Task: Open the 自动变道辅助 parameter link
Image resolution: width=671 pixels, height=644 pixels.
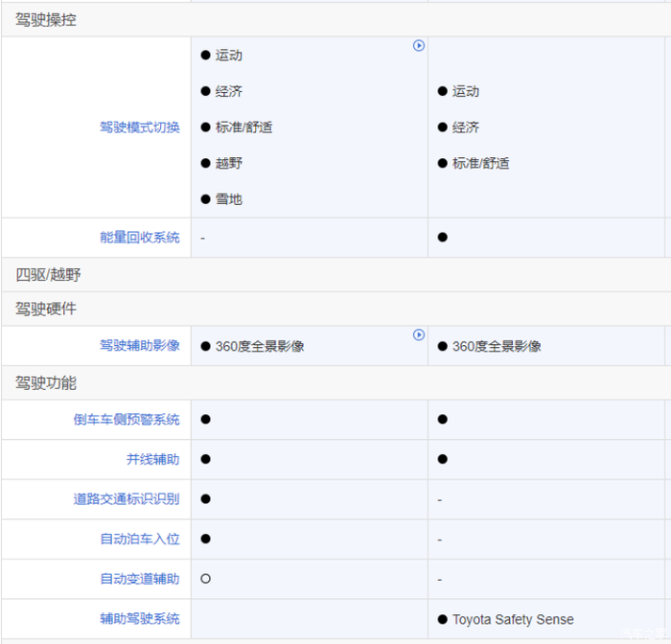Action: coord(139,579)
